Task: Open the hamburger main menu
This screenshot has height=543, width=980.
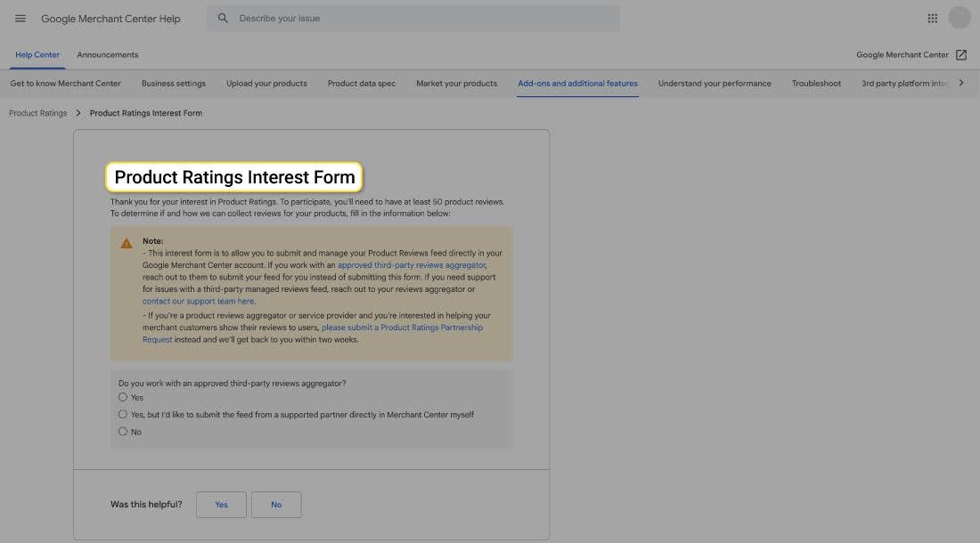Action: [20, 19]
